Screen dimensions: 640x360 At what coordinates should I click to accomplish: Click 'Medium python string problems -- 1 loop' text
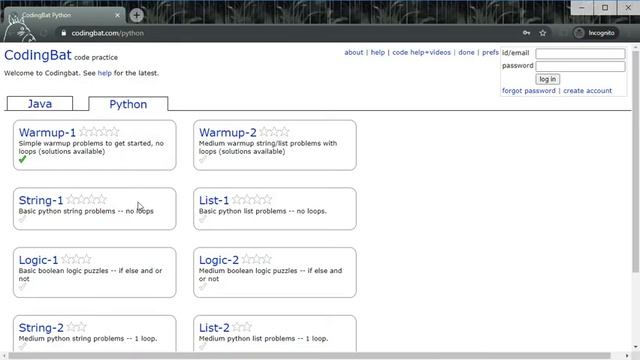88,338
